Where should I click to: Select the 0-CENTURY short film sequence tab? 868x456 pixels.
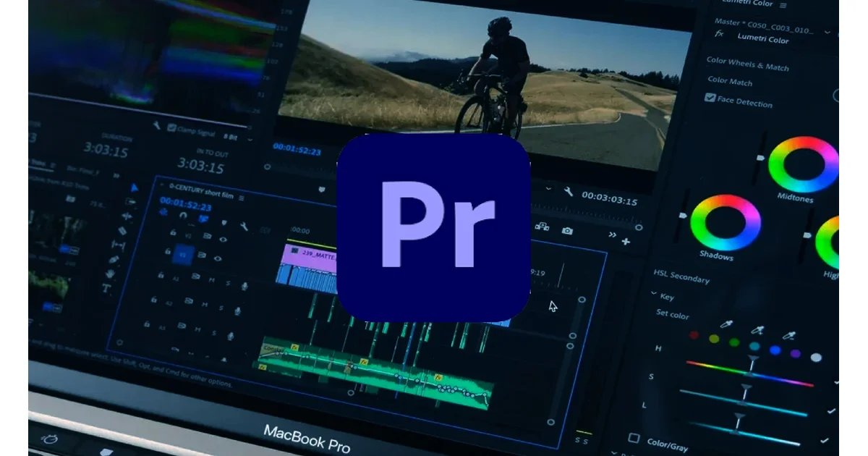tap(202, 191)
